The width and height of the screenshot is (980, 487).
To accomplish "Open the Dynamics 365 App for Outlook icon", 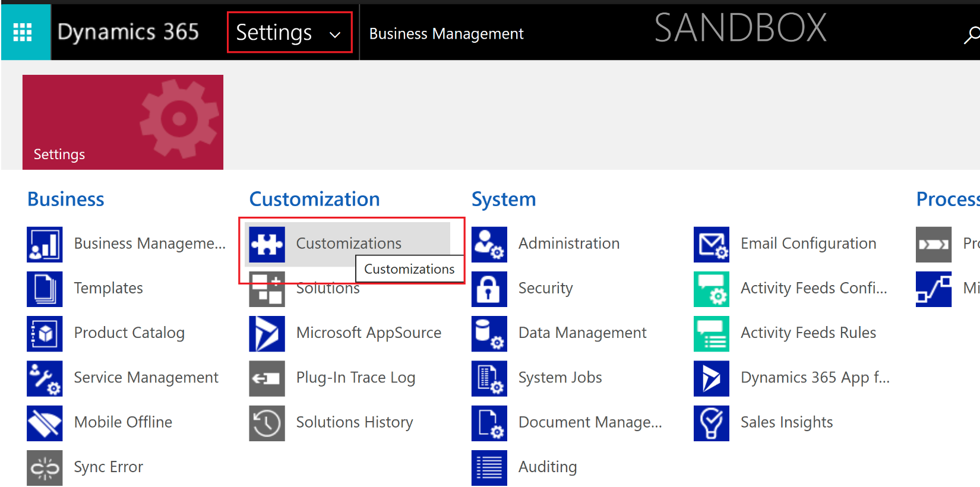I will pos(712,378).
